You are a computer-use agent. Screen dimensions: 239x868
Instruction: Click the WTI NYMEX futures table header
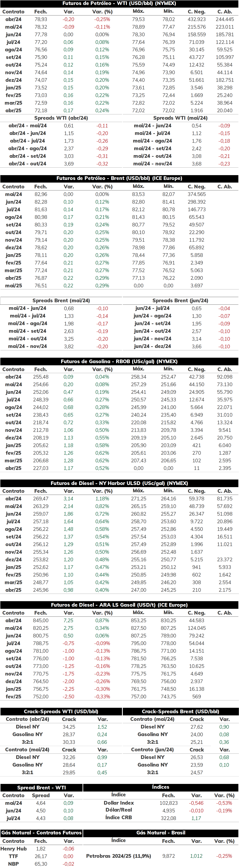tap(119, 3)
